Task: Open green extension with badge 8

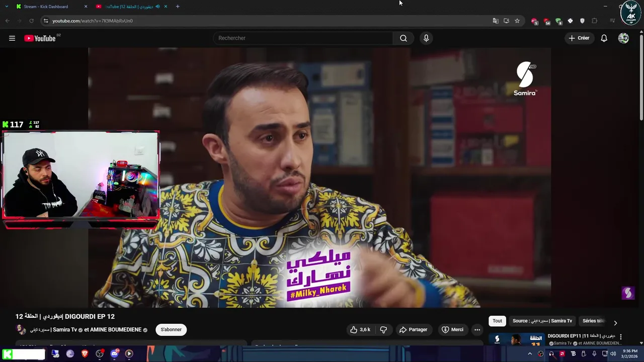Action: coord(558,21)
